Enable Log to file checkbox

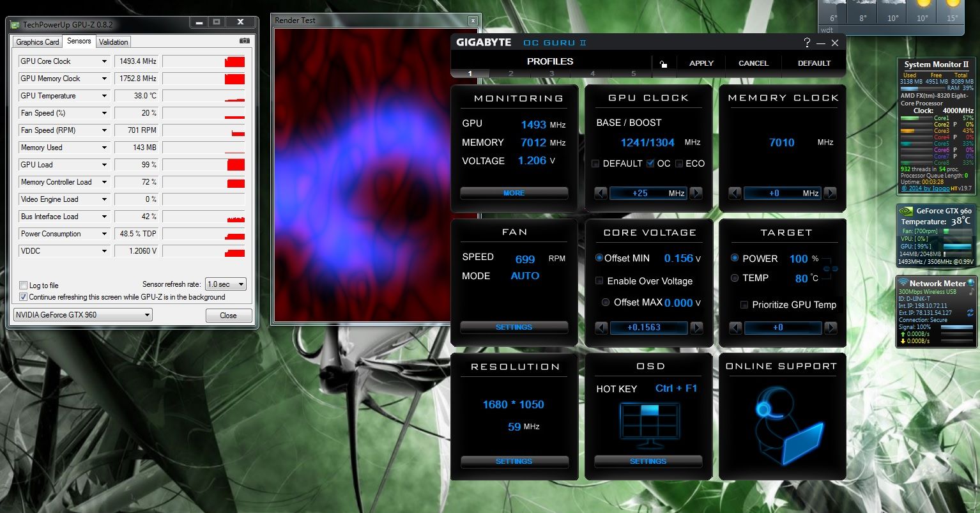[24, 286]
